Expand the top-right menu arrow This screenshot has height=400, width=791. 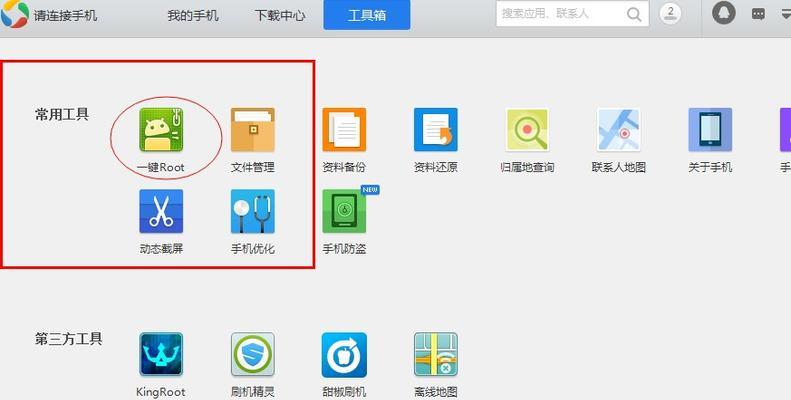pos(785,15)
